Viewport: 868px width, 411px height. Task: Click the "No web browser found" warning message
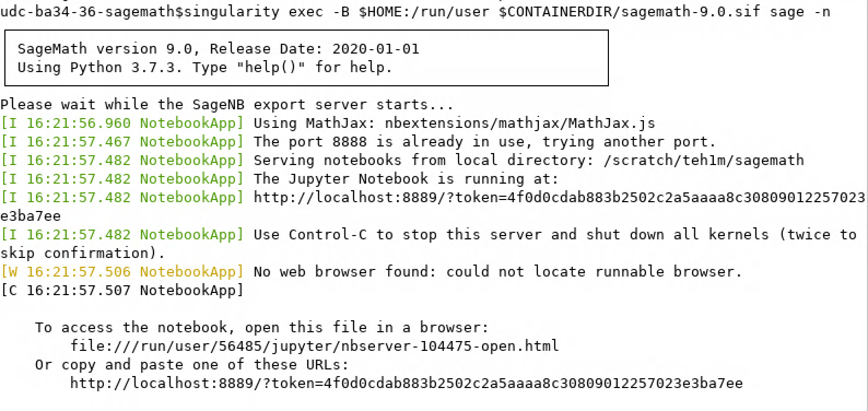pos(498,272)
